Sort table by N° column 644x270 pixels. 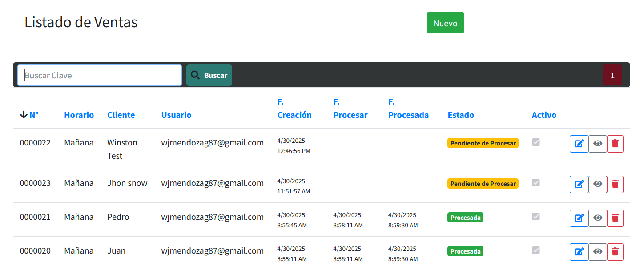(34, 115)
